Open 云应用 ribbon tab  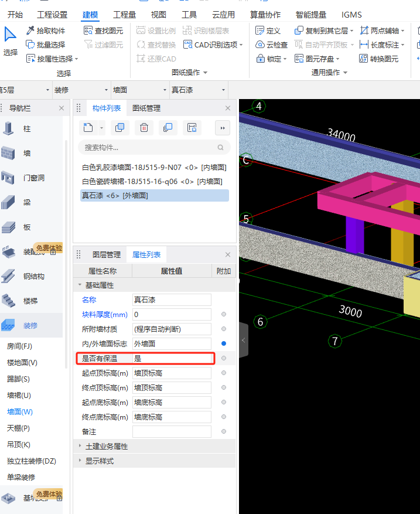[223, 15]
